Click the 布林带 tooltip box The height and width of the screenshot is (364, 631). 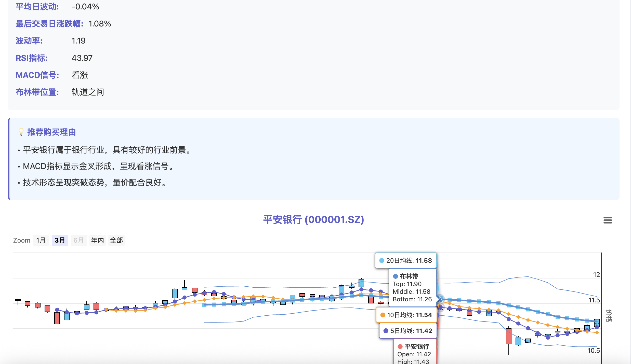tap(412, 288)
